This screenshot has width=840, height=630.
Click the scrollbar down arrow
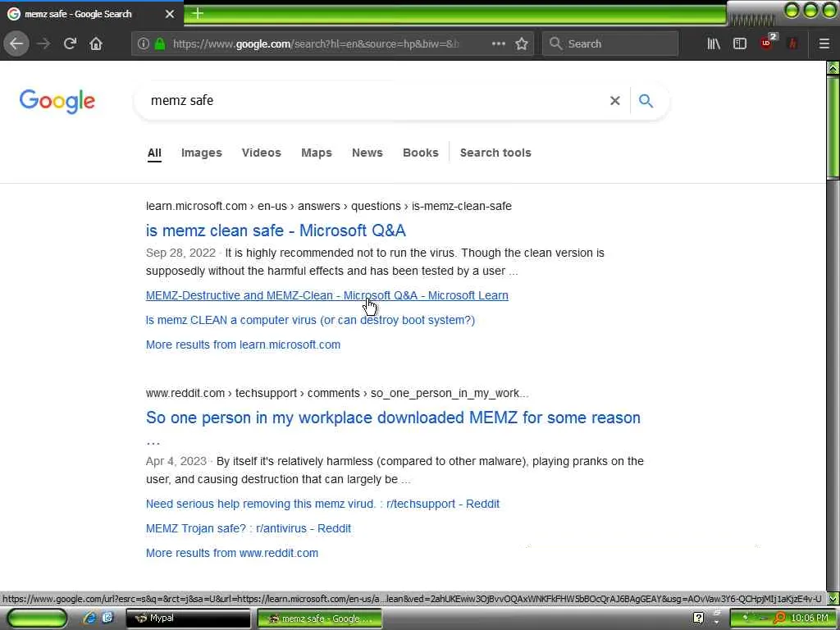pyautogui.click(x=833, y=598)
